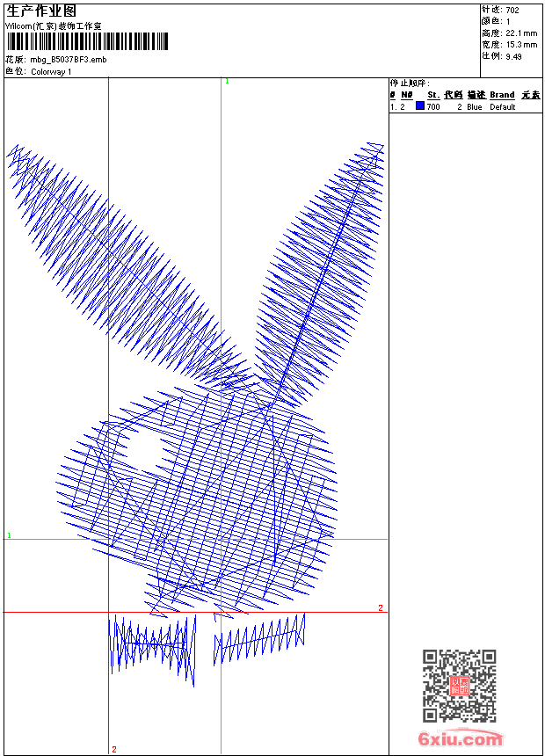Click the barcode under the studio name
545x756 pixels.
(x=87, y=41)
